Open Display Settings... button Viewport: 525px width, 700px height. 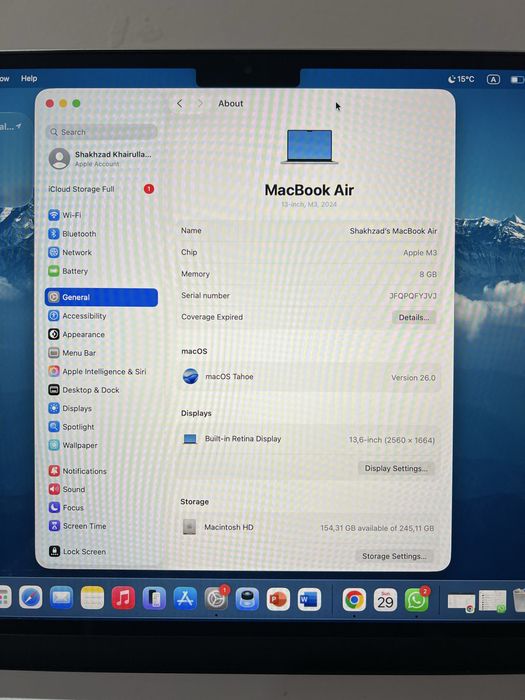click(x=396, y=468)
